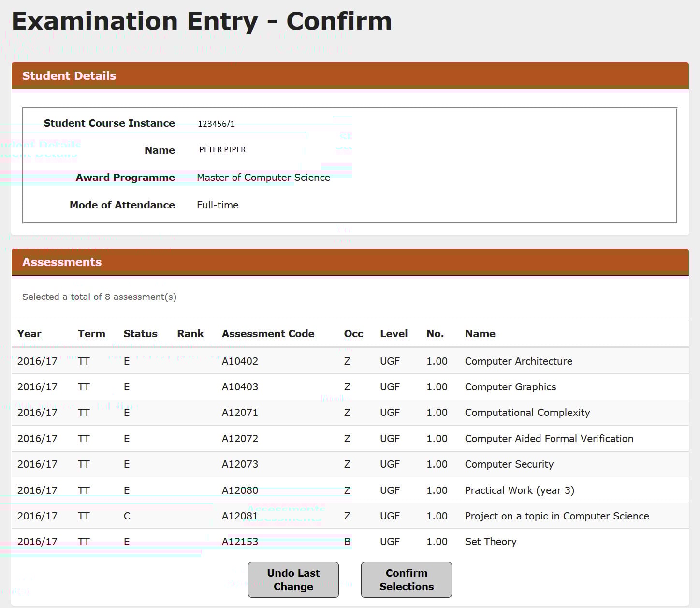Viewport: 700px width, 608px height.
Task: Click Project on a topic in Computer Science
Action: pos(556,516)
